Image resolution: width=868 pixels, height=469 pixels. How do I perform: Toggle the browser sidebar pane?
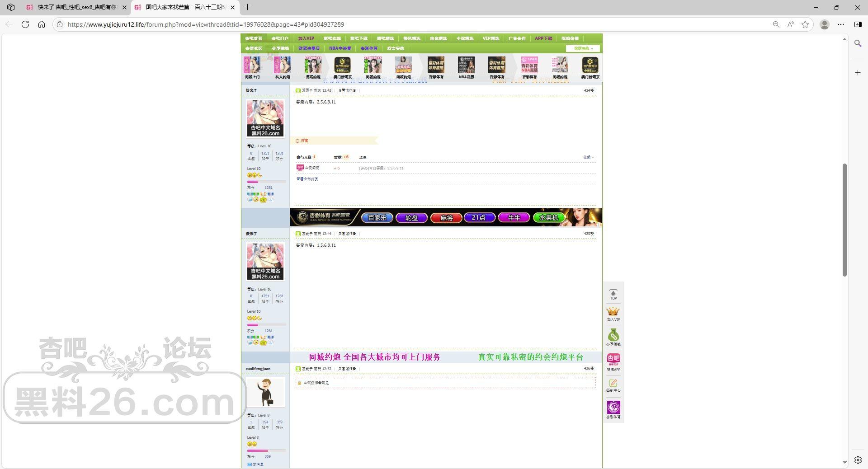pyautogui.click(x=858, y=24)
